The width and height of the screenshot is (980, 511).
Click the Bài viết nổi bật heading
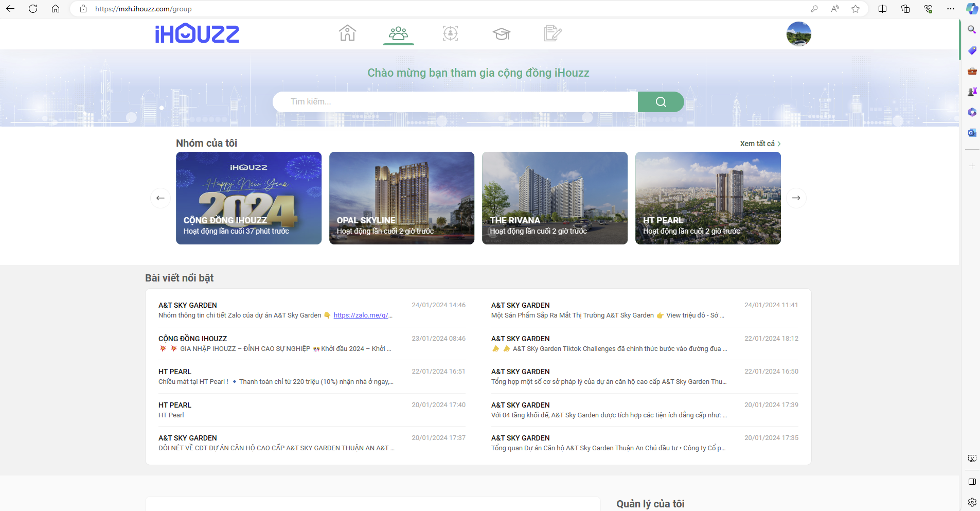[x=179, y=278]
